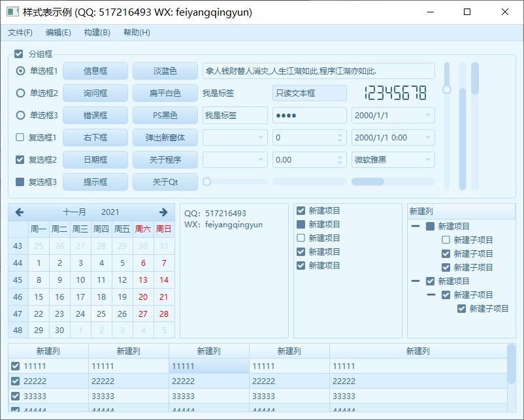Screen dimensions: 524x420
Task: Click the password input field
Action: tap(309, 116)
